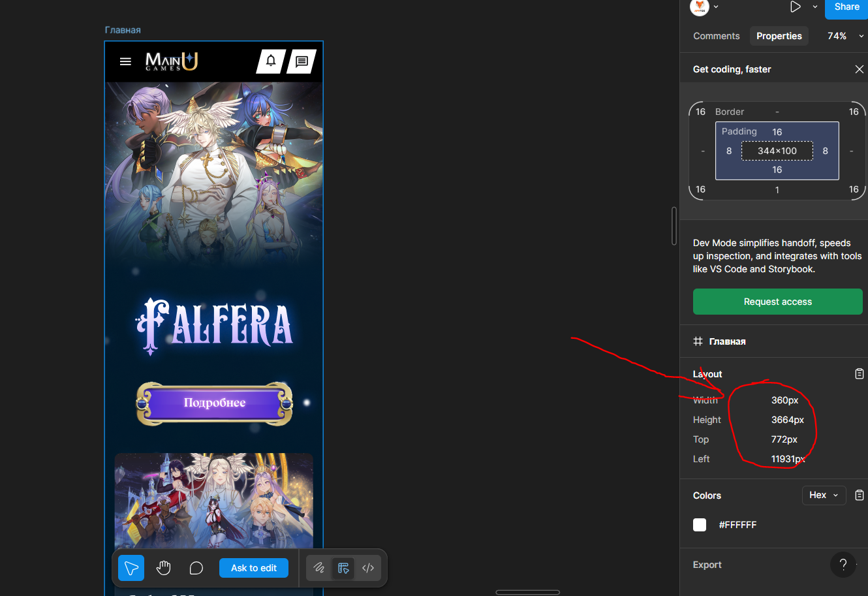Select the Hand pan tool
Screen dimensions: 868x596
click(163, 568)
